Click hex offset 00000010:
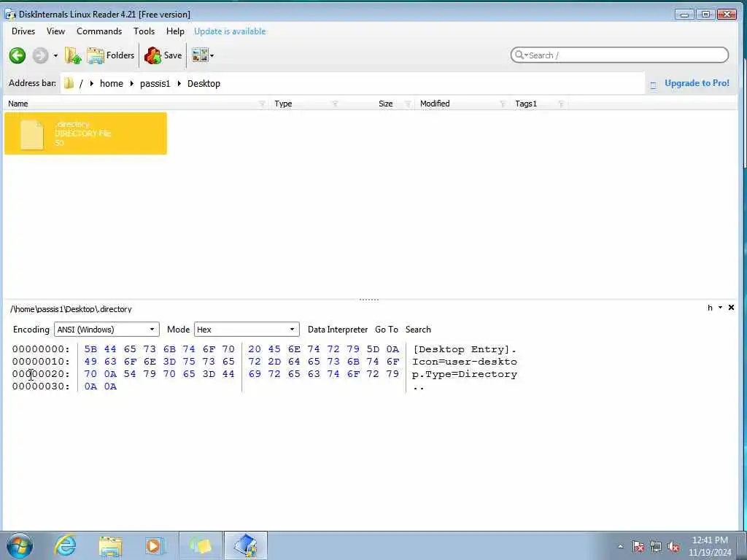The height and width of the screenshot is (560, 747). click(x=41, y=362)
